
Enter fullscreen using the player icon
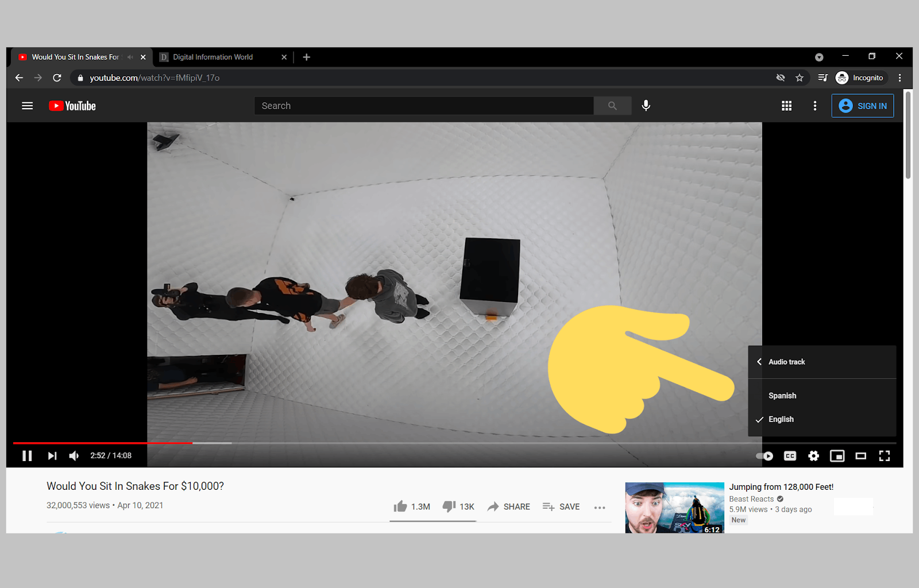(885, 455)
